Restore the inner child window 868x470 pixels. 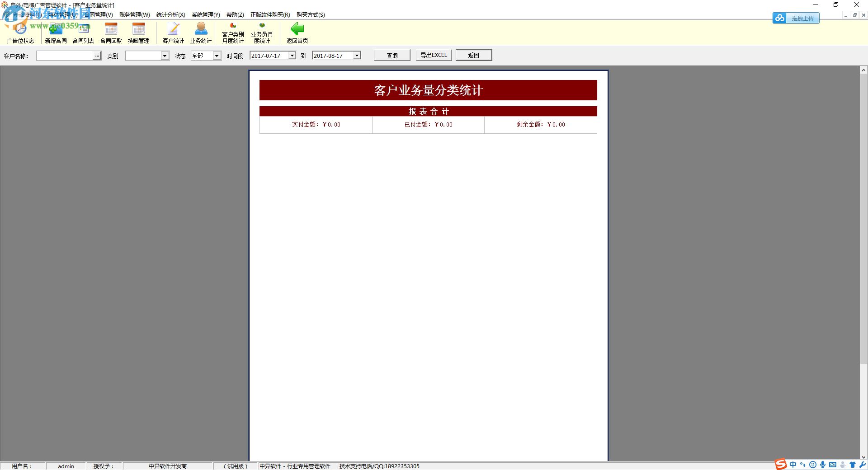(854, 15)
